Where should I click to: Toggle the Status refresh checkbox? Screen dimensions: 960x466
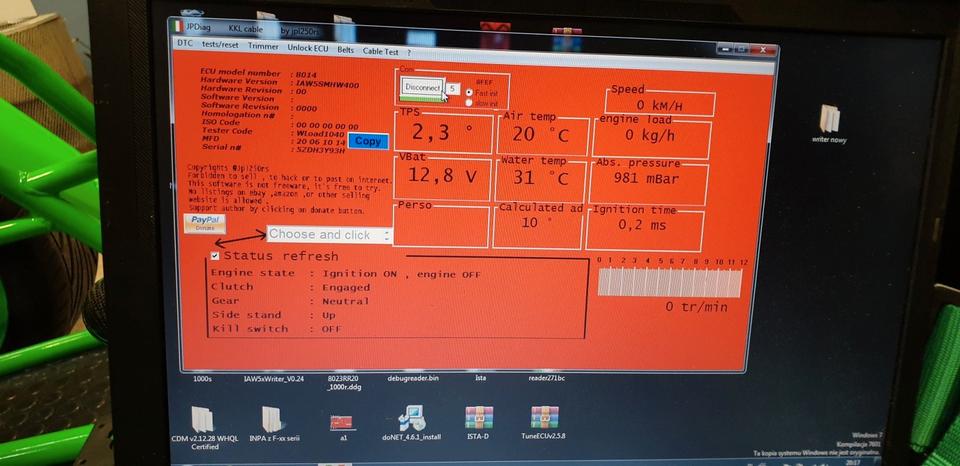(x=215, y=256)
